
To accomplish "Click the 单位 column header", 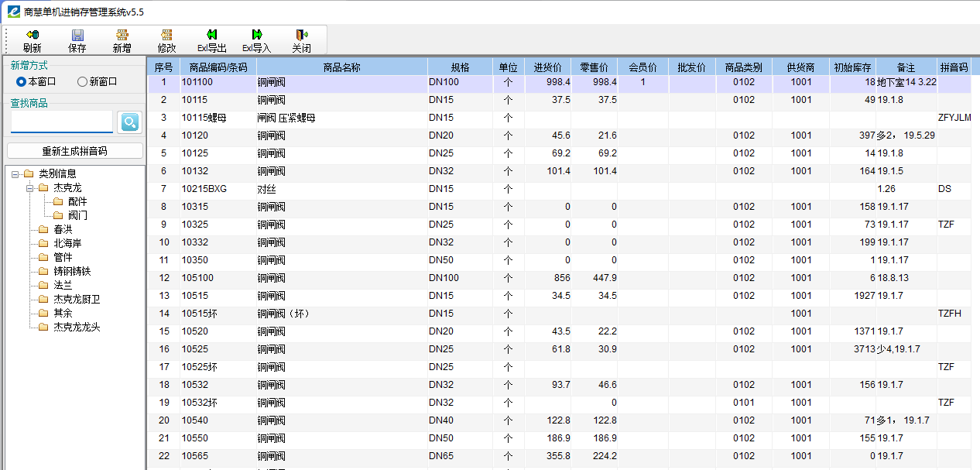I will (x=509, y=67).
